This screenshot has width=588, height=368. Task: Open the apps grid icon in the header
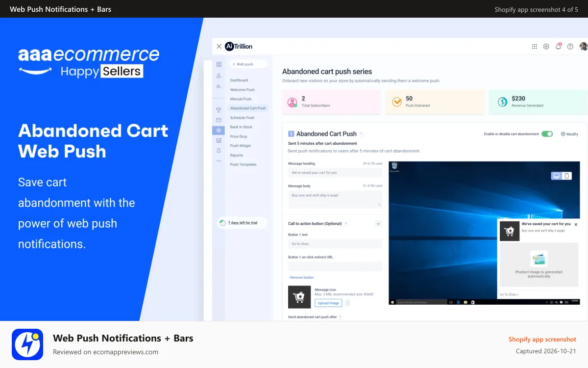535,47
